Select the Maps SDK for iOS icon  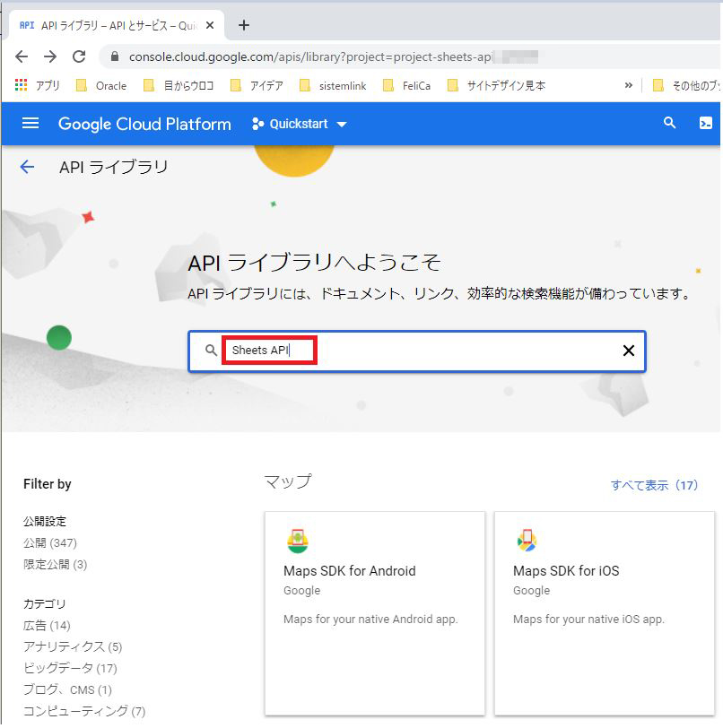[526, 540]
